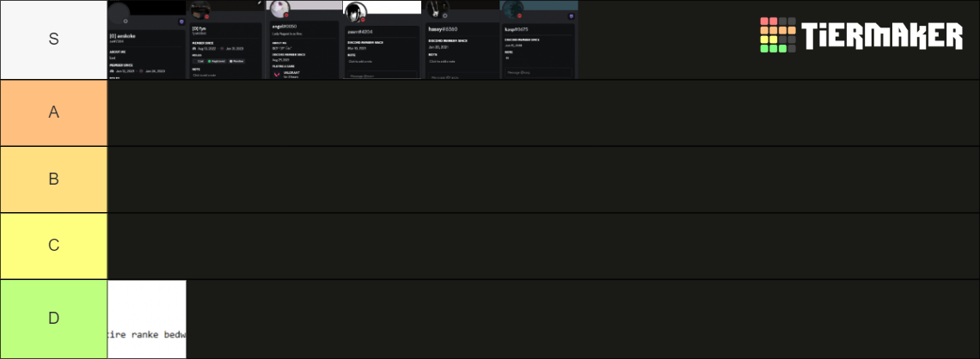Click the yellow C tier label
Viewport: 980px width, 359px height.
click(x=54, y=246)
